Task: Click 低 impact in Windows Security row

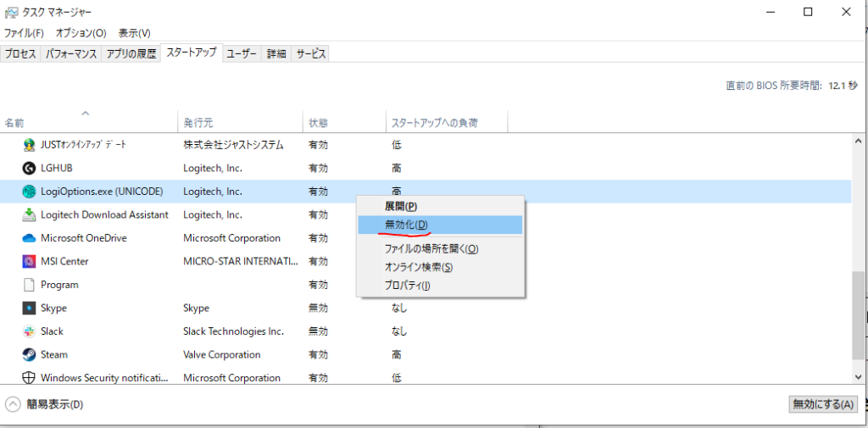Action: click(x=397, y=378)
